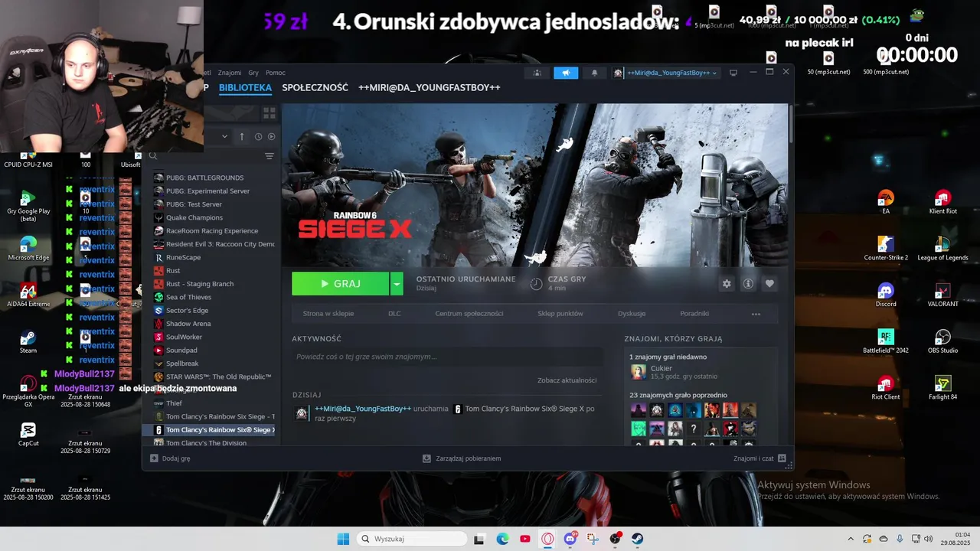Click the activity input Powiedz coś o tej grze
Screen dimensions: 980x551
coord(448,357)
